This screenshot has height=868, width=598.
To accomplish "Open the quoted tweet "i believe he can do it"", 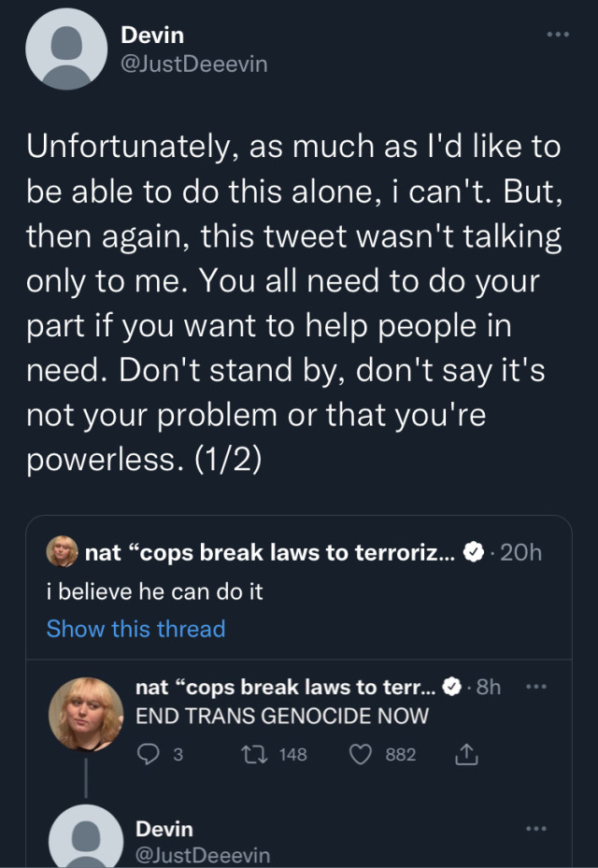I will 155,591.
